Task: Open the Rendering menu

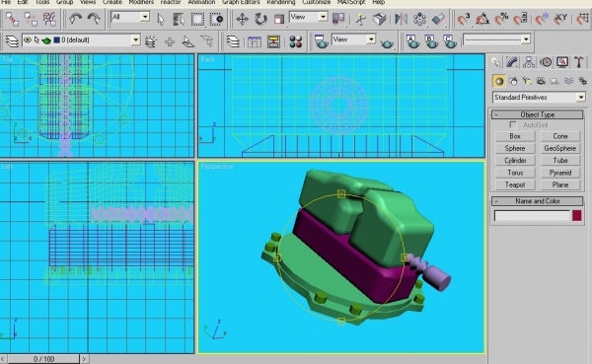Action: click(281, 2)
